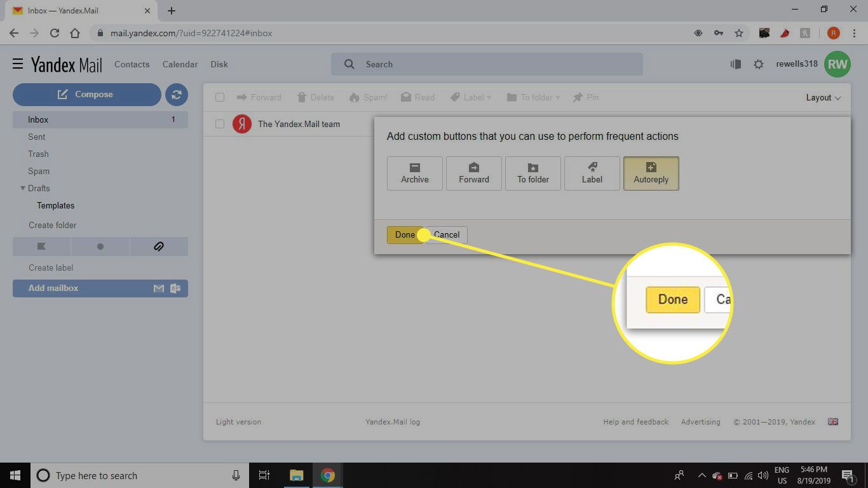Add the Forward custom button
This screenshot has height=488, width=868.
tap(474, 173)
